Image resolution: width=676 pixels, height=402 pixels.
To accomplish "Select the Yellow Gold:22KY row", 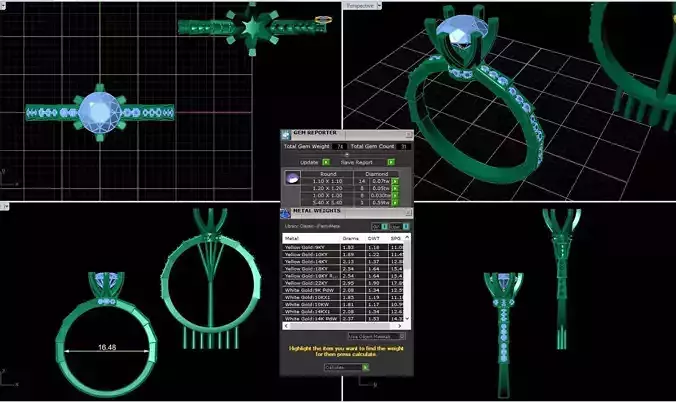I will 343,283.
